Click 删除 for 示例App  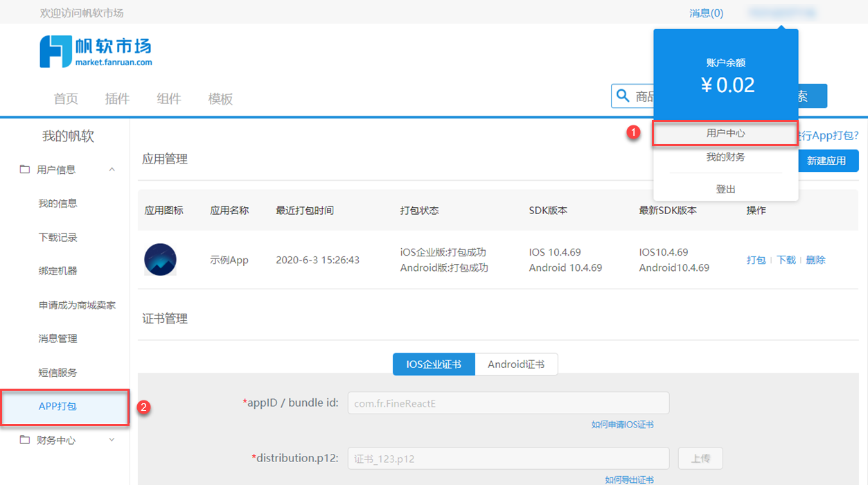click(x=816, y=260)
